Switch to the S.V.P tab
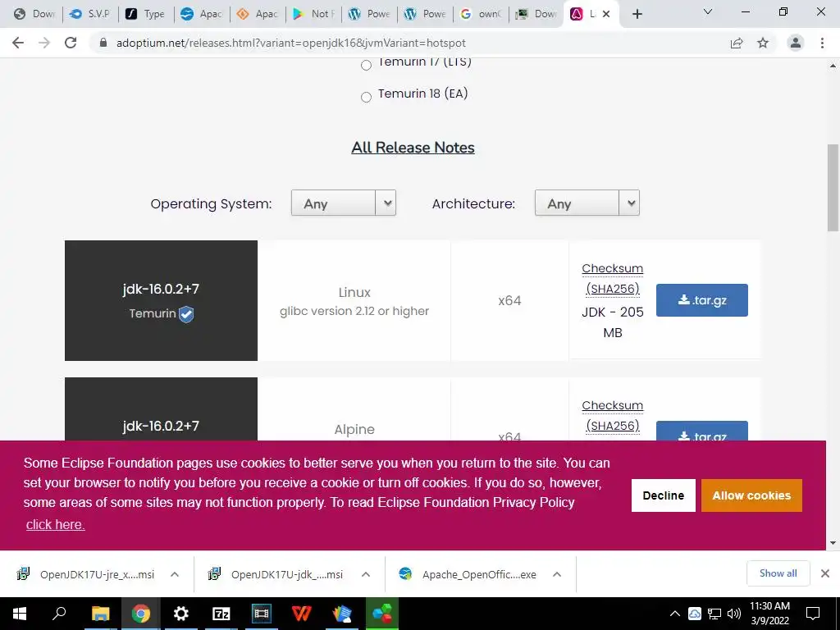The image size is (840, 630). click(89, 14)
